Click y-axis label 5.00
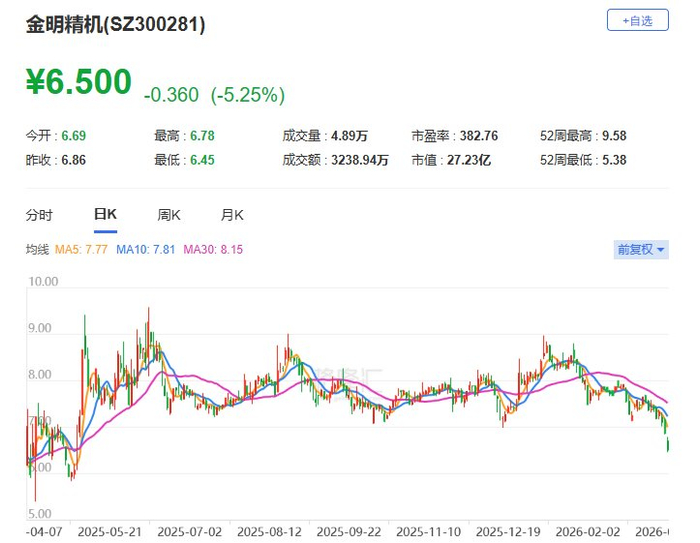700x543 pixels. [x=40, y=514]
